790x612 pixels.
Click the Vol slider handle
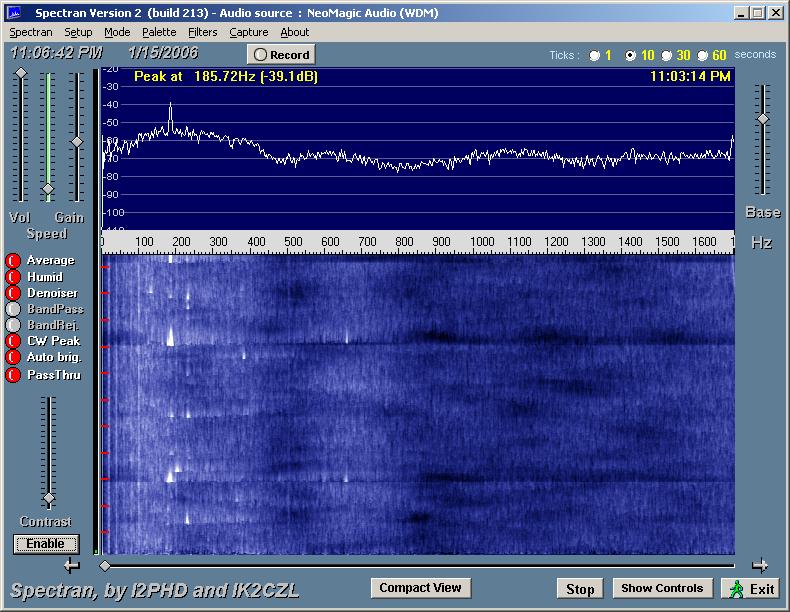pyautogui.click(x=21, y=74)
